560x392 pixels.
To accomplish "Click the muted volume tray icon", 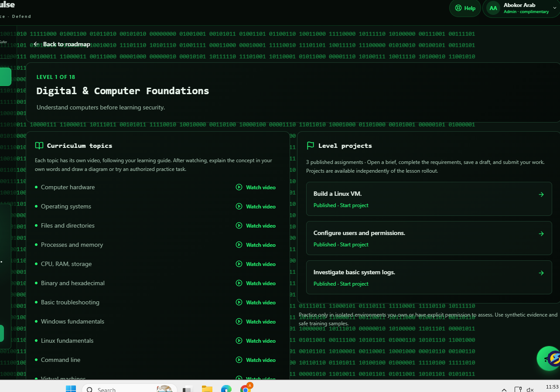I will pyautogui.click(x=530, y=390).
